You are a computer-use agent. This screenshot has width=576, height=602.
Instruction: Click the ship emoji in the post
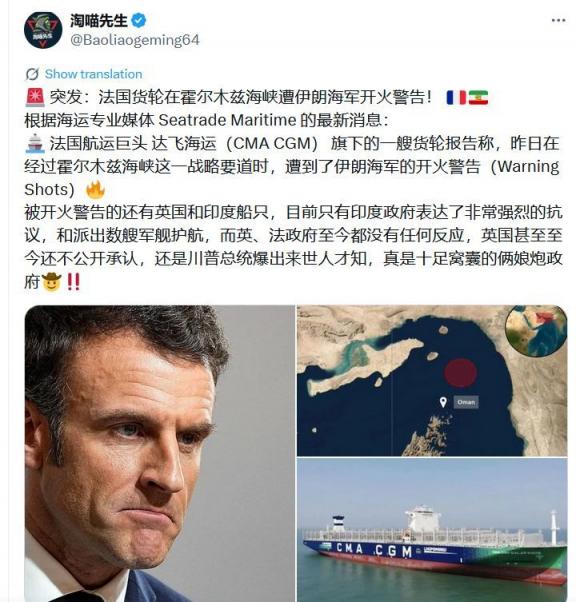pos(35,143)
